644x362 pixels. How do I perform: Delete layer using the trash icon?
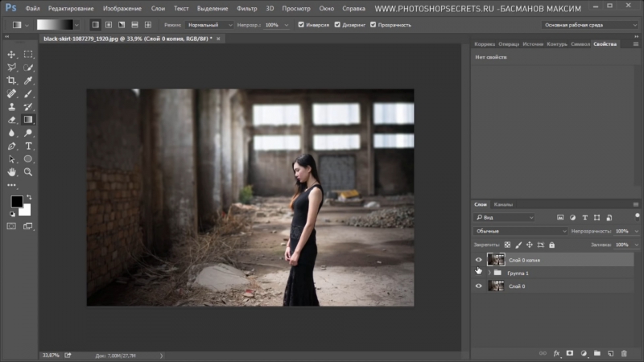point(623,352)
